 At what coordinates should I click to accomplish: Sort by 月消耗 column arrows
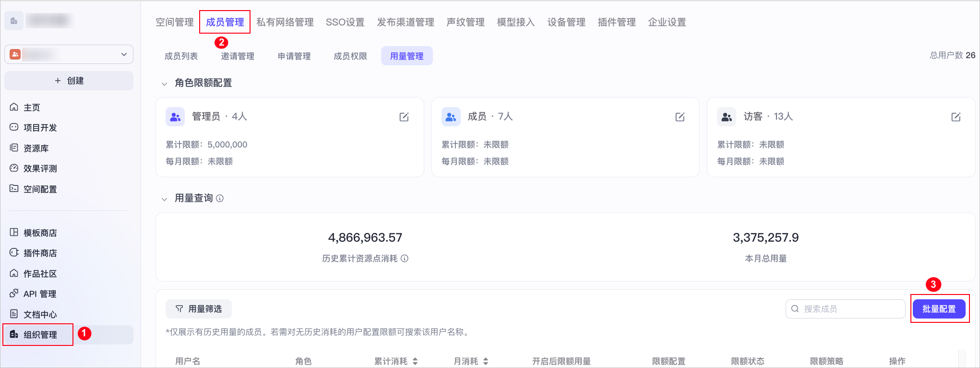[x=486, y=361]
